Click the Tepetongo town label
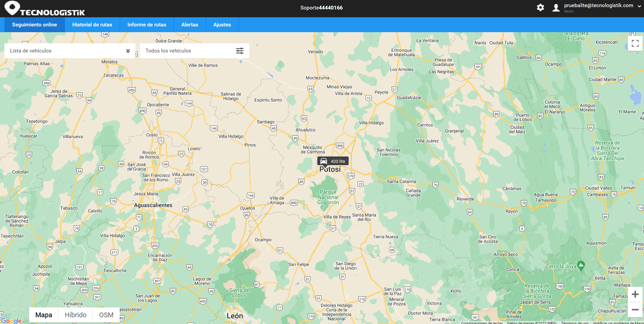This screenshot has width=644, height=324. click(x=37, y=122)
